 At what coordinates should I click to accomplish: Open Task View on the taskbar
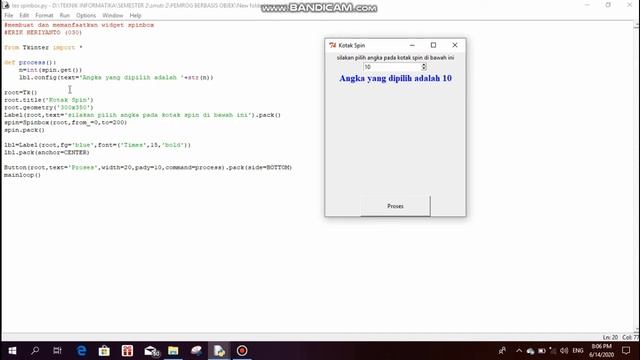pos(57,351)
